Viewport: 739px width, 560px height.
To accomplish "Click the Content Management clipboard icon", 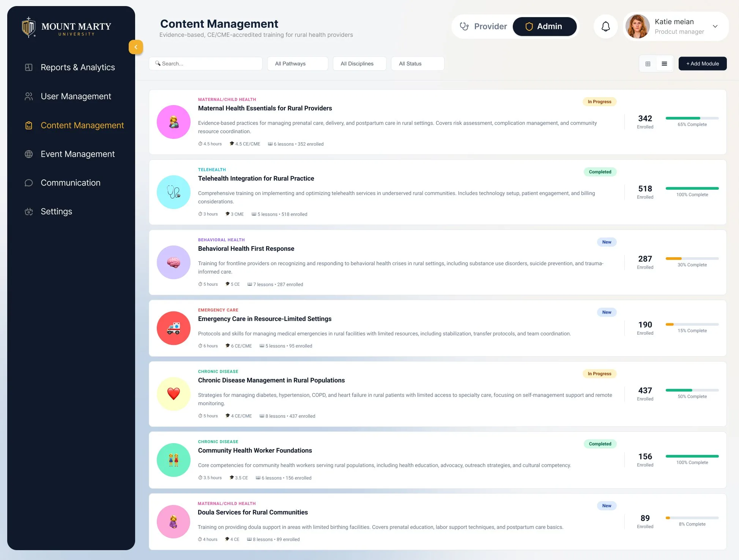I will [x=28, y=125].
